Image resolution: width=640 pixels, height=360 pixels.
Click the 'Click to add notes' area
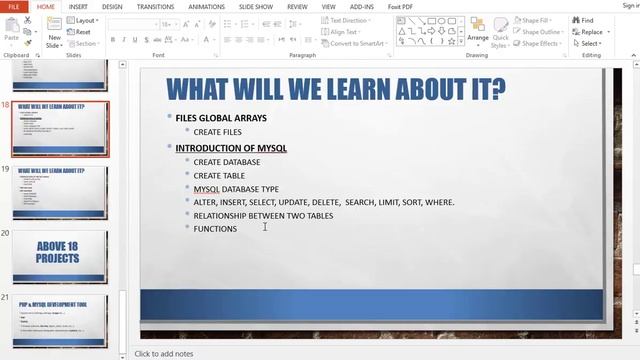[x=164, y=354]
